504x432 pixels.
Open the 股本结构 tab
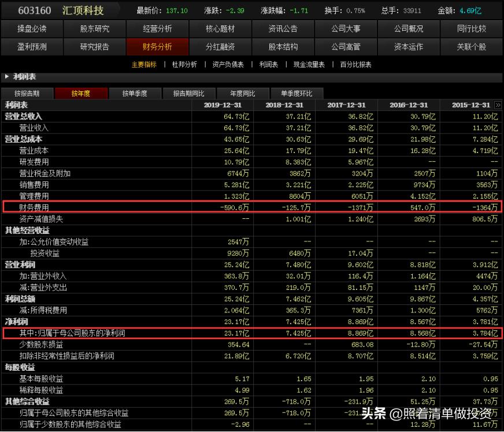click(x=283, y=47)
